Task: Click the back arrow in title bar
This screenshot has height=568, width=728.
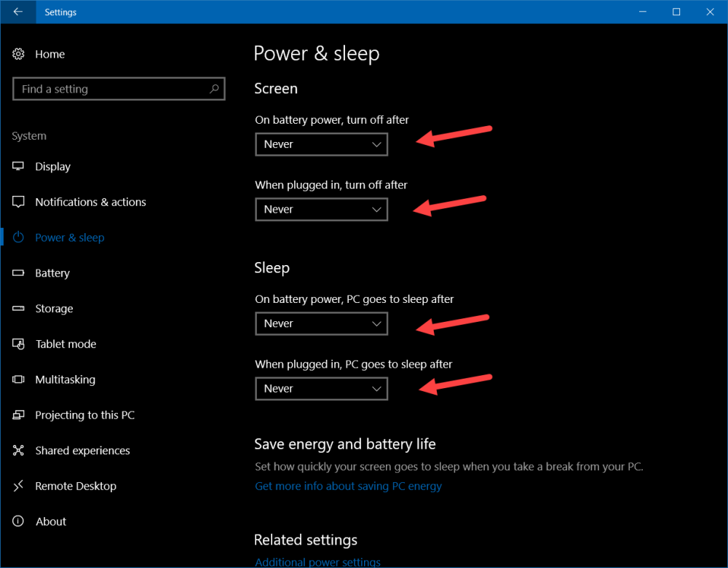Action: click(x=18, y=12)
